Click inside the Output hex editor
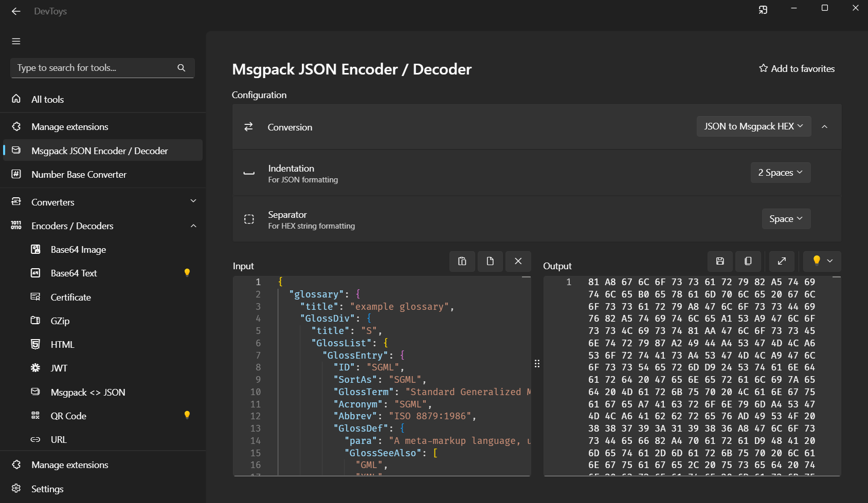Viewport: 868px width, 503px height. pos(692,376)
